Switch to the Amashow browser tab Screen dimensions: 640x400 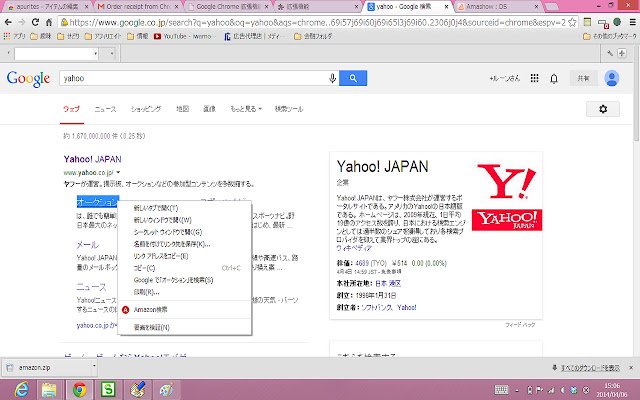point(498,7)
